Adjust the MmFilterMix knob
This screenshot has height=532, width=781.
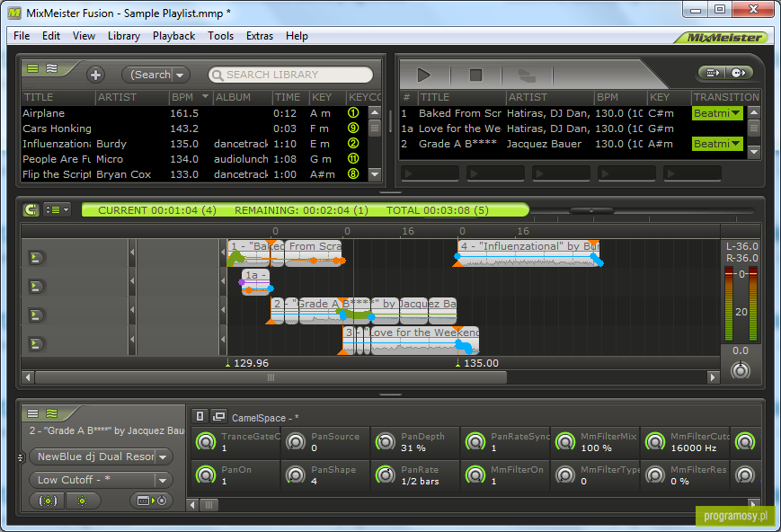(x=565, y=442)
